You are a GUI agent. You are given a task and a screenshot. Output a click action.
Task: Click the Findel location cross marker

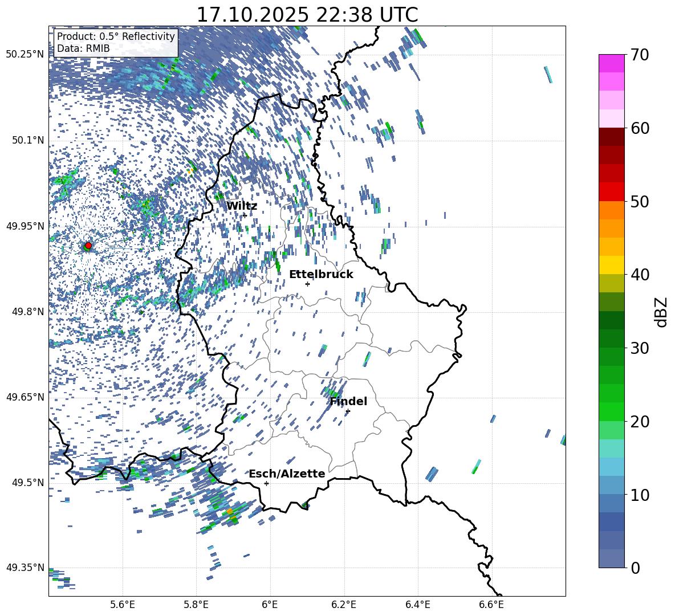pos(348,411)
